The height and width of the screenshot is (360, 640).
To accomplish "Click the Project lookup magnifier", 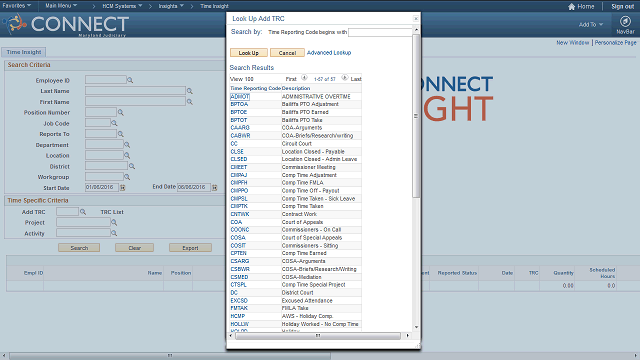I will click(x=114, y=222).
